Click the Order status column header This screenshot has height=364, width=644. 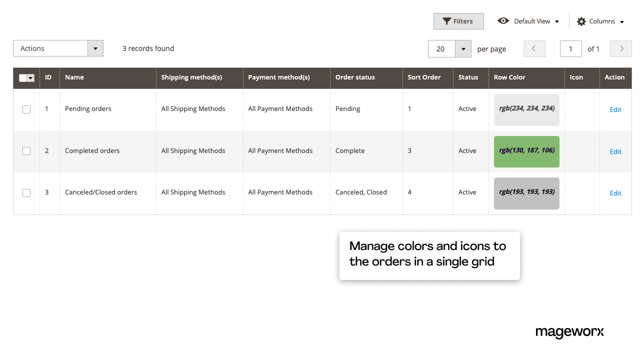[355, 77]
